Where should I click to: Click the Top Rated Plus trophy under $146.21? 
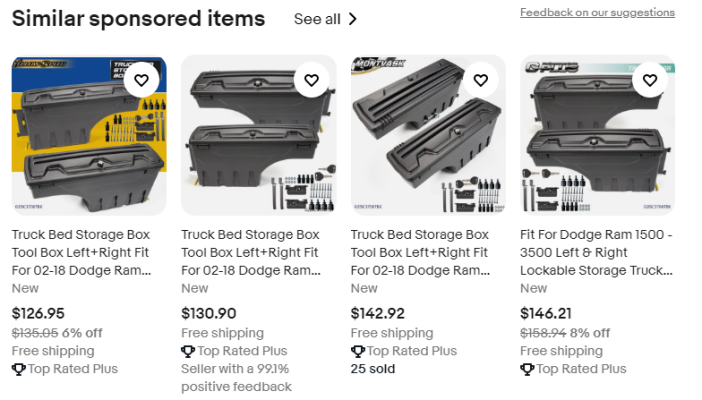click(x=527, y=369)
